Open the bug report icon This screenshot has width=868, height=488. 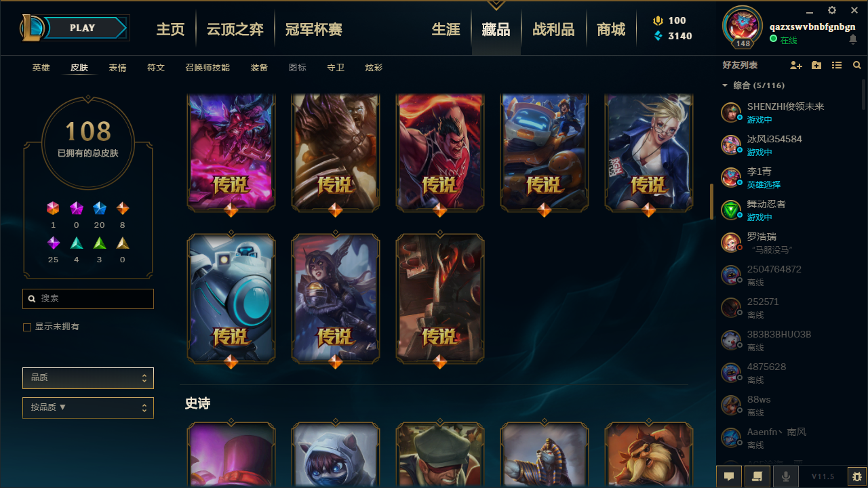click(x=856, y=476)
